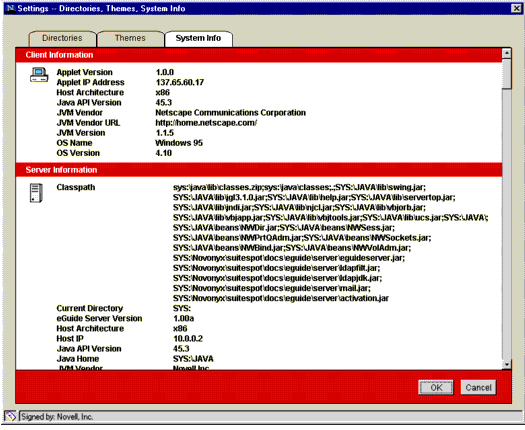Screen dimensions: 525x430
Task: Click the Netscape N title bar icon
Action: pos(10,8)
